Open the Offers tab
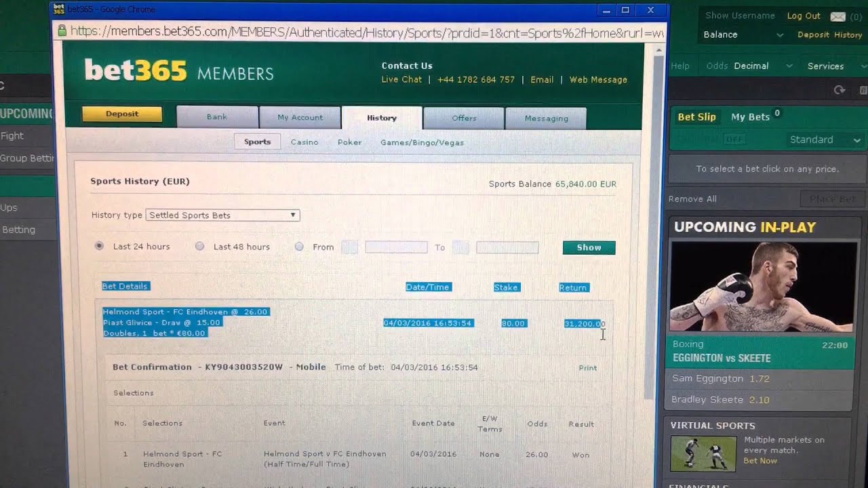868x488 pixels. click(464, 118)
